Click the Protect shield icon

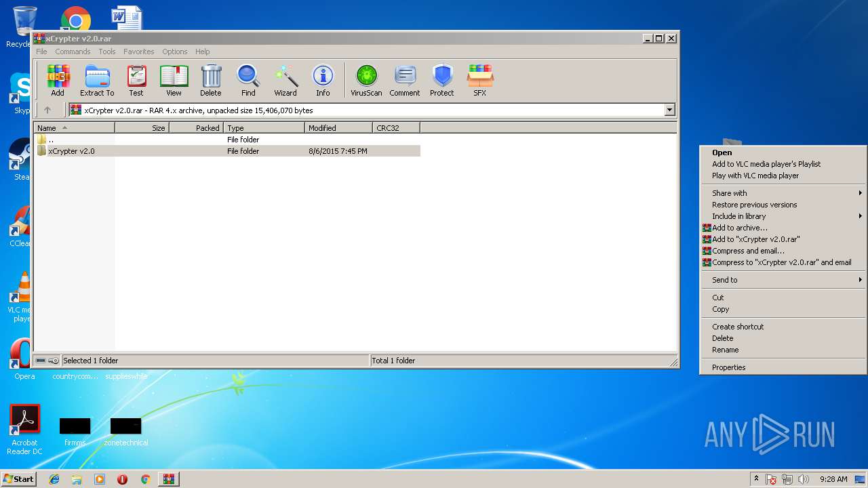[x=442, y=81]
